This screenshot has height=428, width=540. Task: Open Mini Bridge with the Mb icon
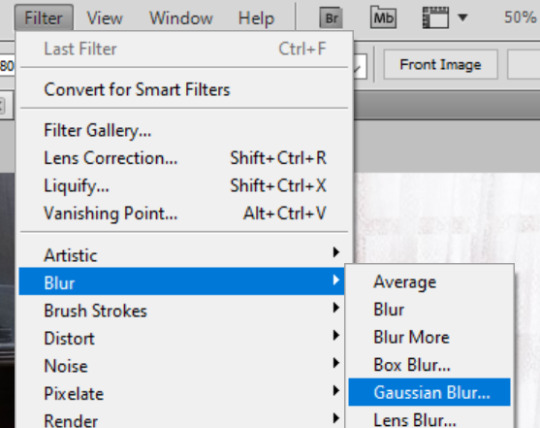click(x=383, y=17)
